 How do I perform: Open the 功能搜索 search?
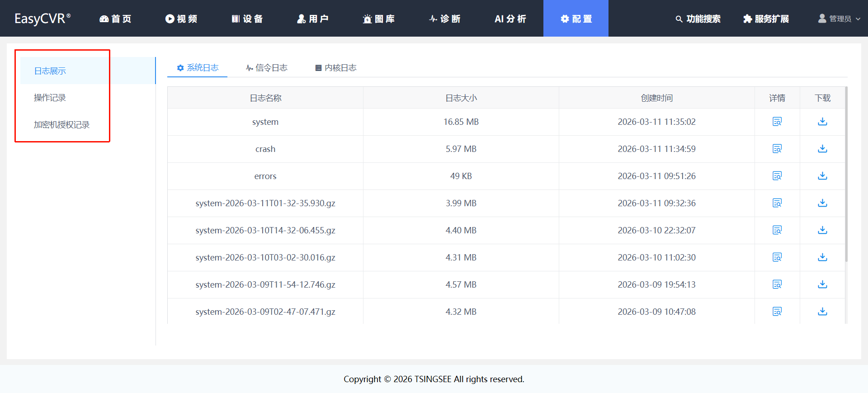pos(698,19)
